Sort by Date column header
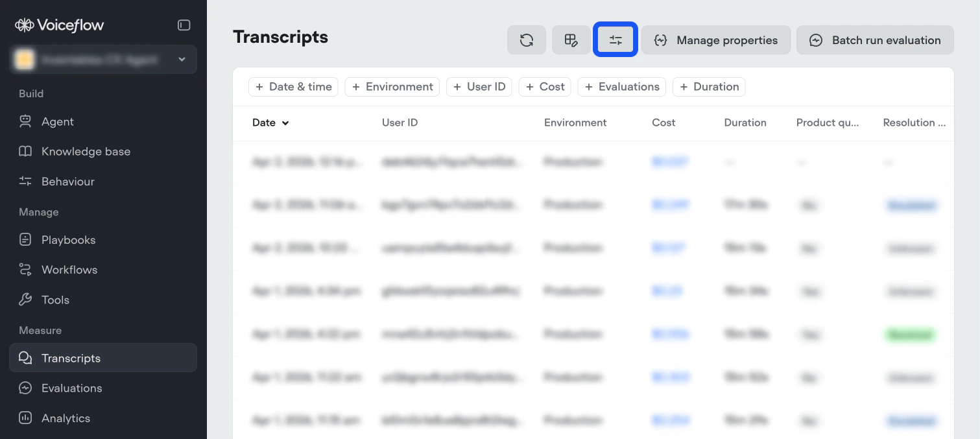Viewport: 980px width, 439px height. (x=270, y=123)
